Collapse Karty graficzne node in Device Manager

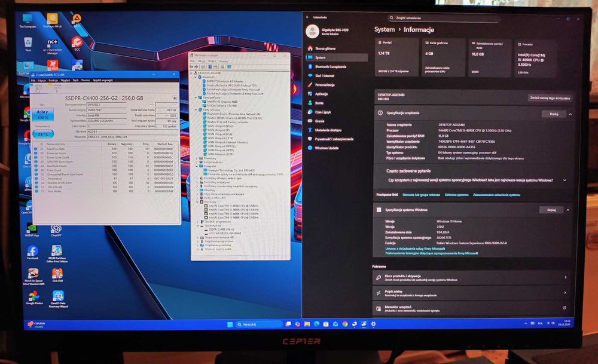click(196, 97)
